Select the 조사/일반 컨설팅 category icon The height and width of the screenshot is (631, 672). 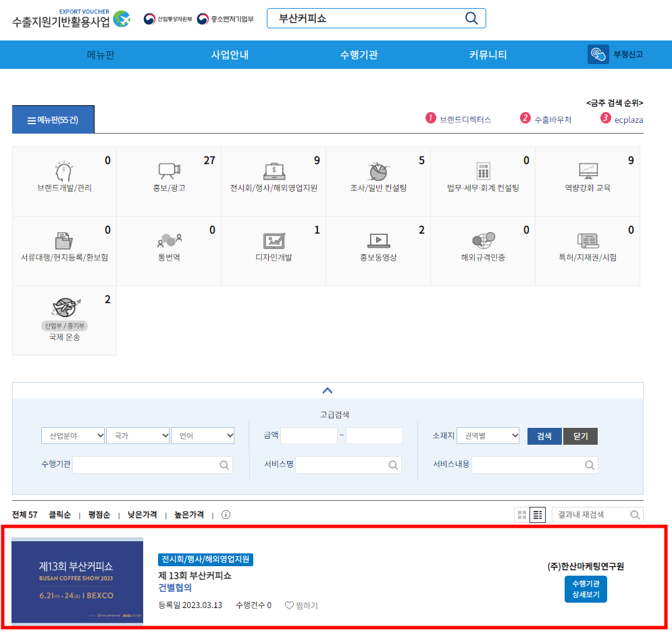378,171
